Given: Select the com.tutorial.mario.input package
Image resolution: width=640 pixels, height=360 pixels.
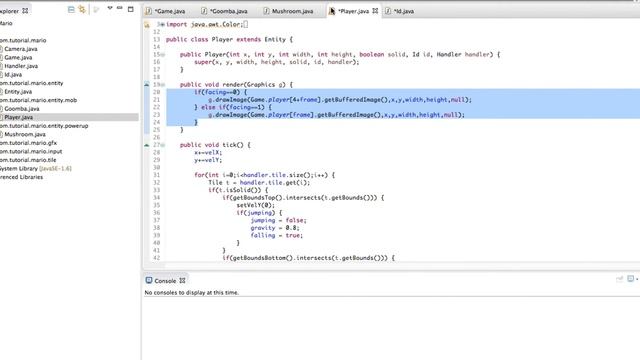Looking at the screenshot, I should point(31,151).
